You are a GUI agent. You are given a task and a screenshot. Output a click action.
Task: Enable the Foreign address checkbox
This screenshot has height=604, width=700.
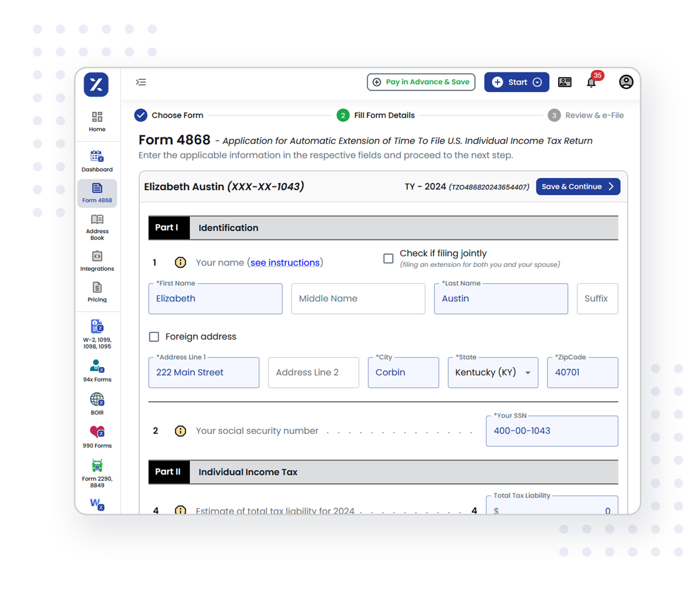click(x=154, y=337)
